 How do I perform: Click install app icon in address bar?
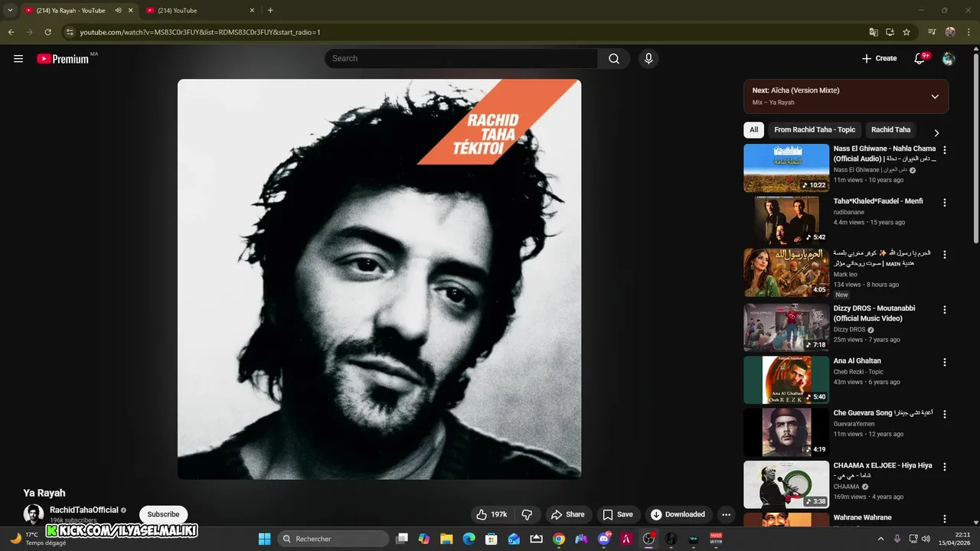890,32
